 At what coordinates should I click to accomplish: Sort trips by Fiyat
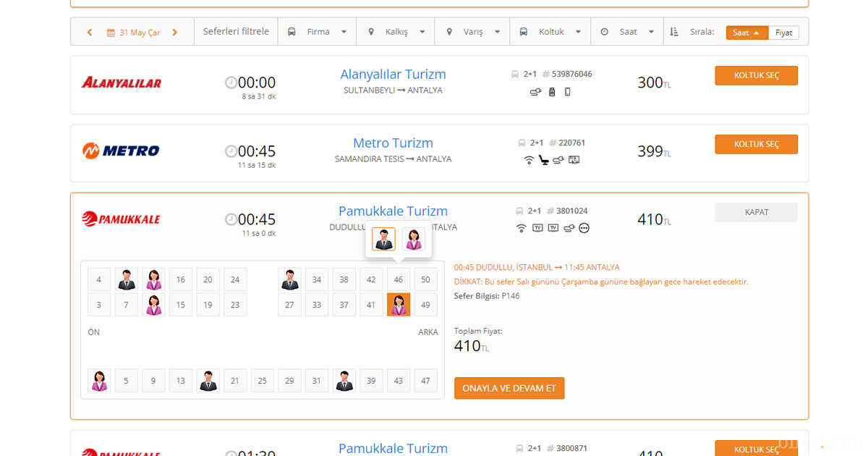click(783, 33)
